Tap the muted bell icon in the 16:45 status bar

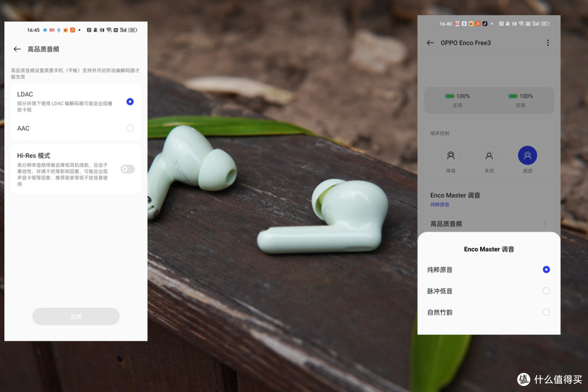(x=95, y=30)
